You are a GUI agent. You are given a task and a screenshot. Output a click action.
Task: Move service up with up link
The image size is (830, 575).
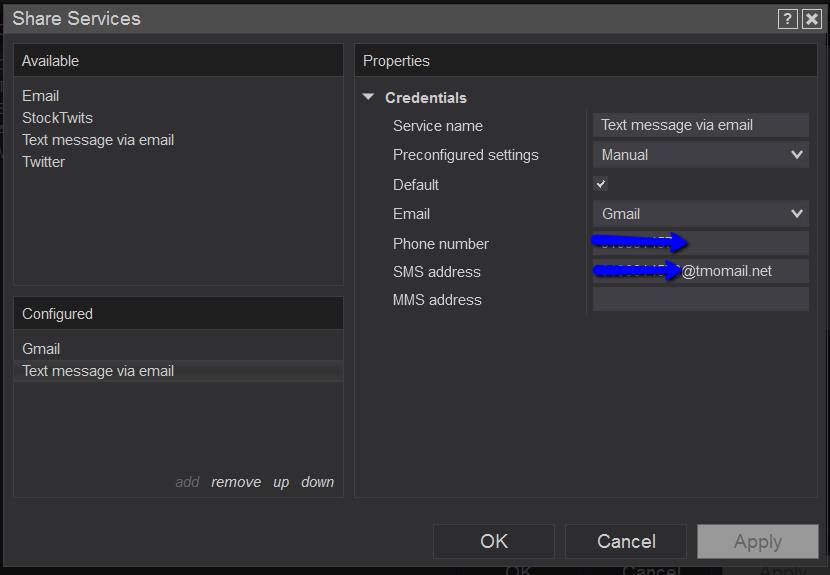pos(281,482)
